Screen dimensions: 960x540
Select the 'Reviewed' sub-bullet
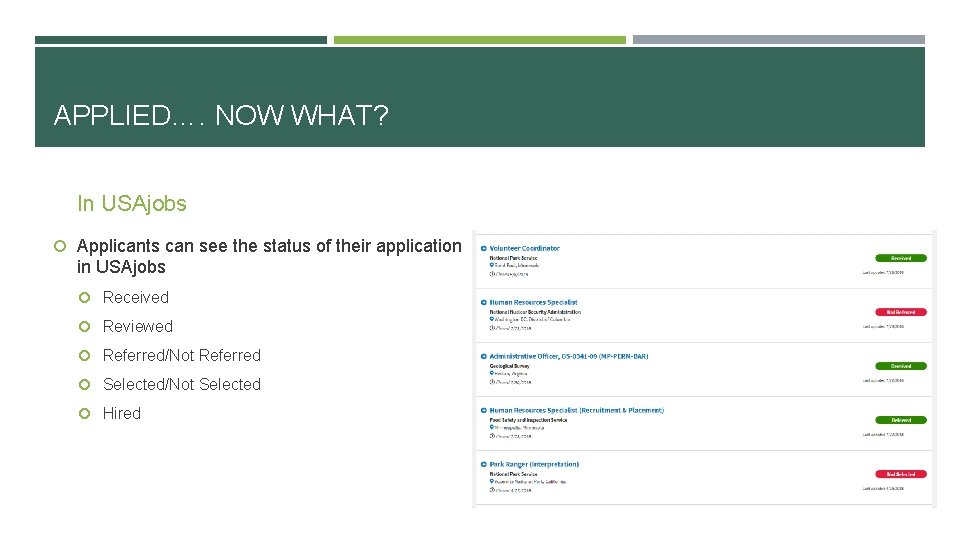tap(138, 326)
